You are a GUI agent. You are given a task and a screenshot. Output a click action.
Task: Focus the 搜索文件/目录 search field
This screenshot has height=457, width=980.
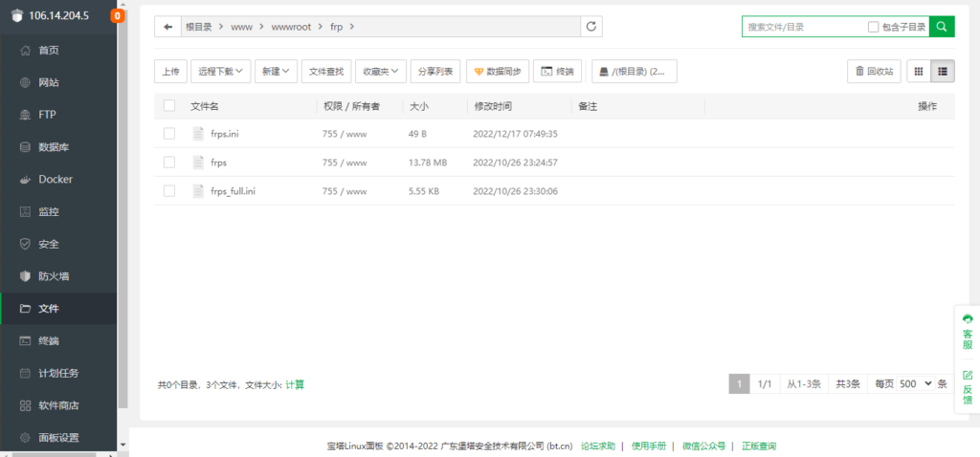pyautogui.click(x=802, y=27)
